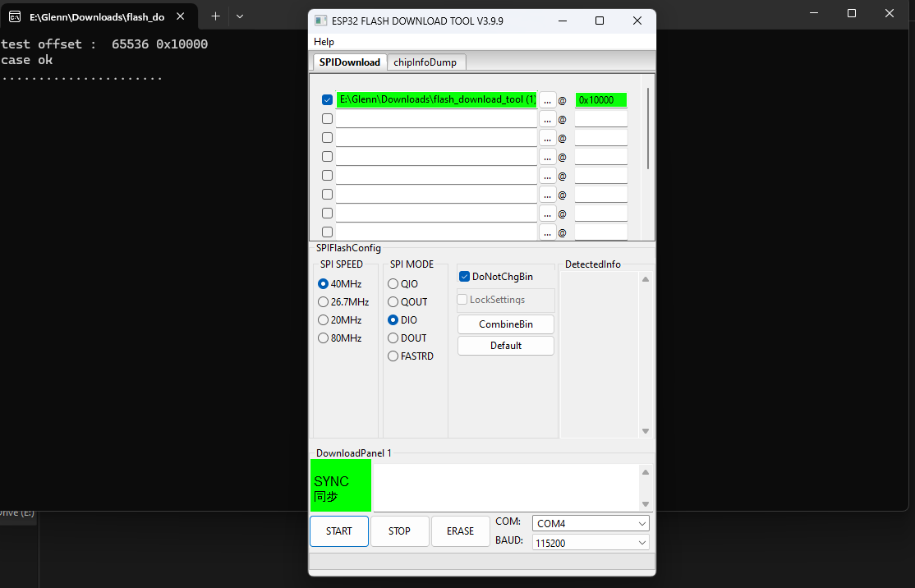Click the terminal tab's command prompt icon
Viewport: 915px width, 588px height.
15,16
